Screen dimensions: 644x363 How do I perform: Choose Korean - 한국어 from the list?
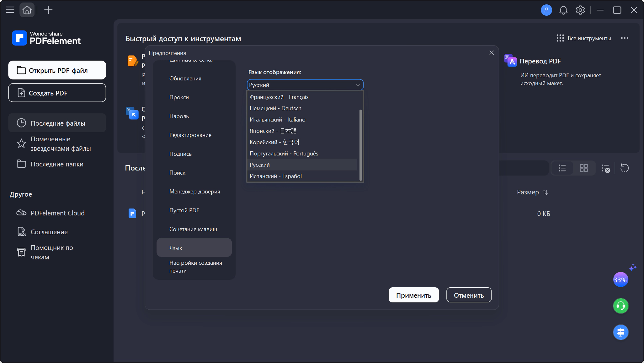[x=302, y=142]
